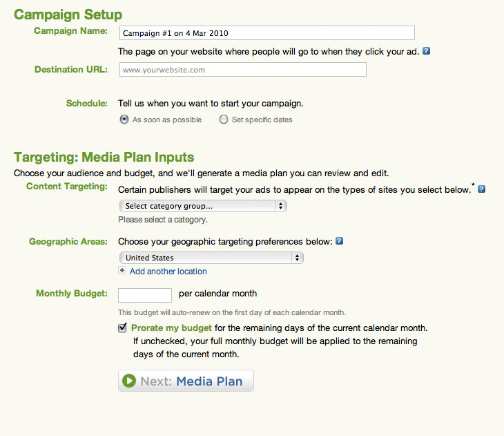The width and height of the screenshot is (504, 436).
Task: Click the Prorate my budget green text
Action: [x=171, y=328]
